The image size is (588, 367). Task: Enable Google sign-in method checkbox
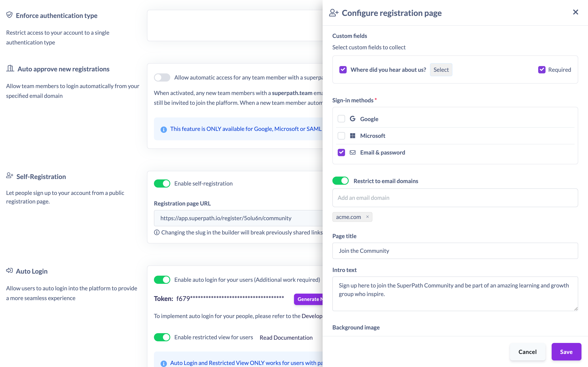tap(341, 119)
